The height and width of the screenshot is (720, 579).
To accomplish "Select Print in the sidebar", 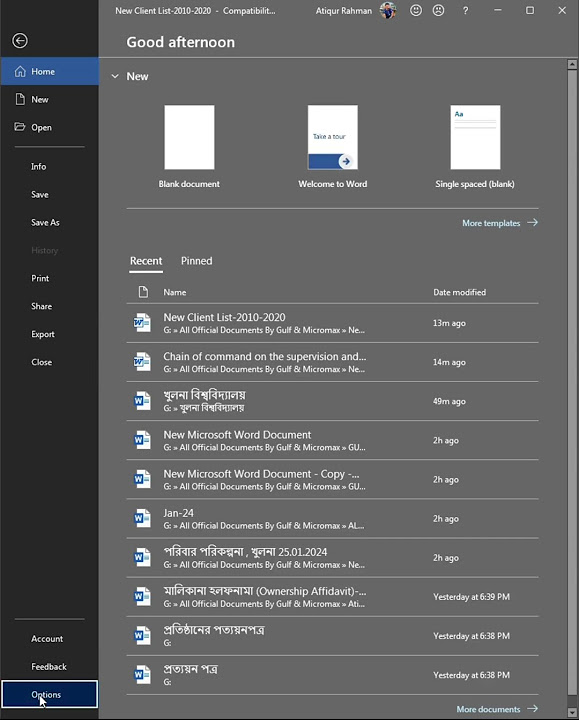I will coord(50,278).
